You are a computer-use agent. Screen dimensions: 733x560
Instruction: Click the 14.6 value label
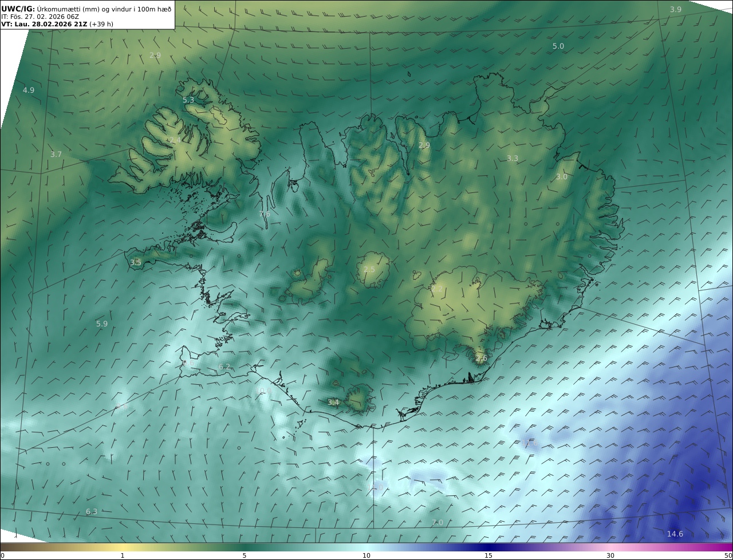(675, 534)
